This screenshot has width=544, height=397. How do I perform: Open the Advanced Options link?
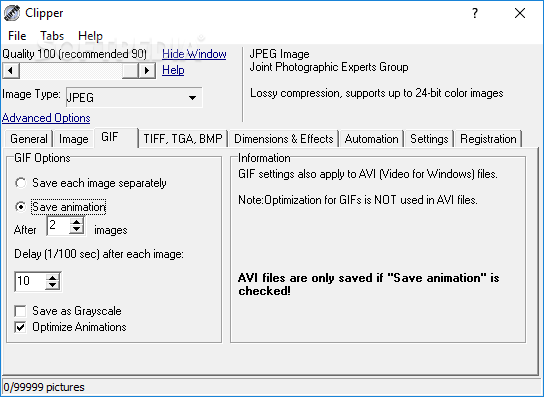46,118
